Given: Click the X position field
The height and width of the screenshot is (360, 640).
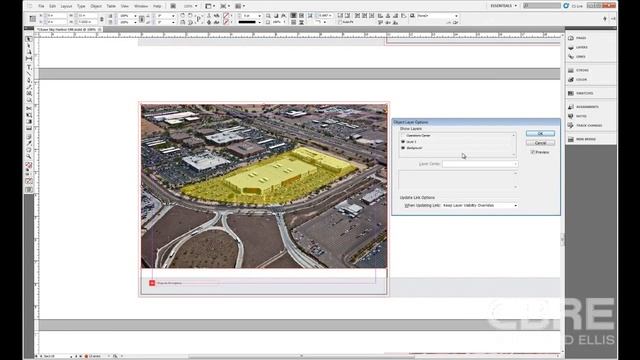Looking at the screenshot, I should coord(56,16).
